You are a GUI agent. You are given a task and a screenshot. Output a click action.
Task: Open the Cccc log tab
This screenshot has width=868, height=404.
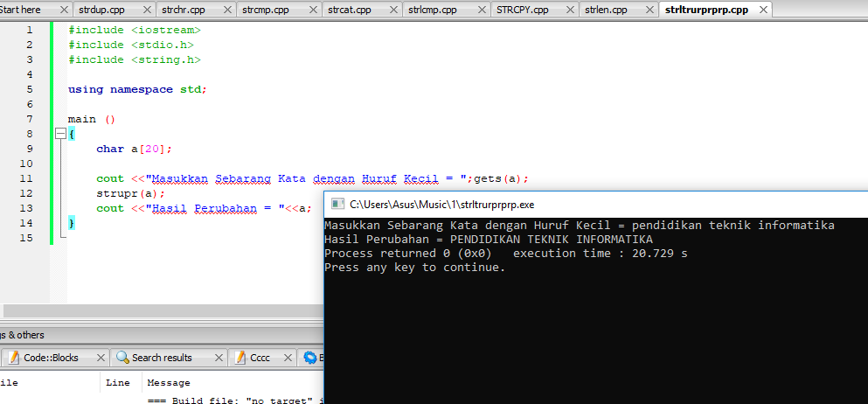(260, 358)
